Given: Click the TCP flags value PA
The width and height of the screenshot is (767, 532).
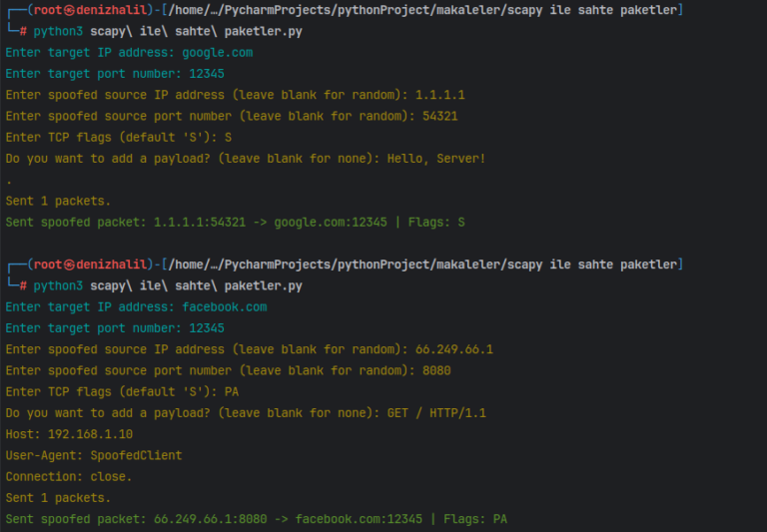Looking at the screenshot, I should click(232, 391).
